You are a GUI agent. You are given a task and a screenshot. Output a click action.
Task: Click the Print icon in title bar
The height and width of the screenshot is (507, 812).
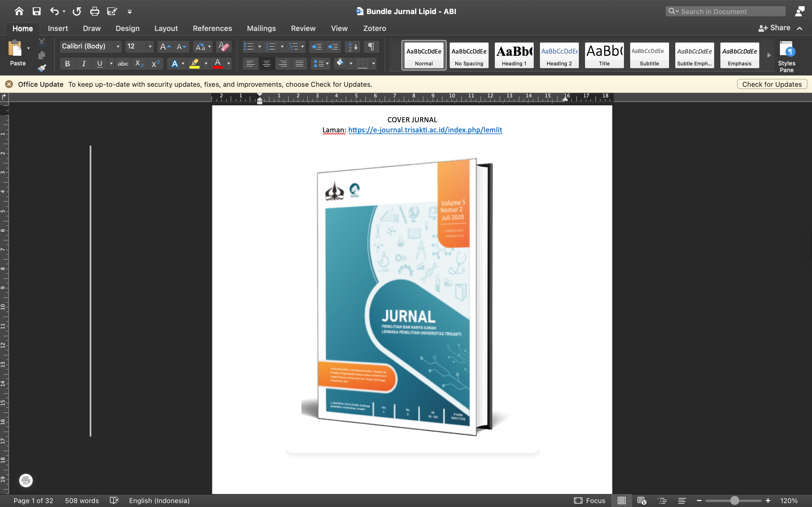(95, 11)
